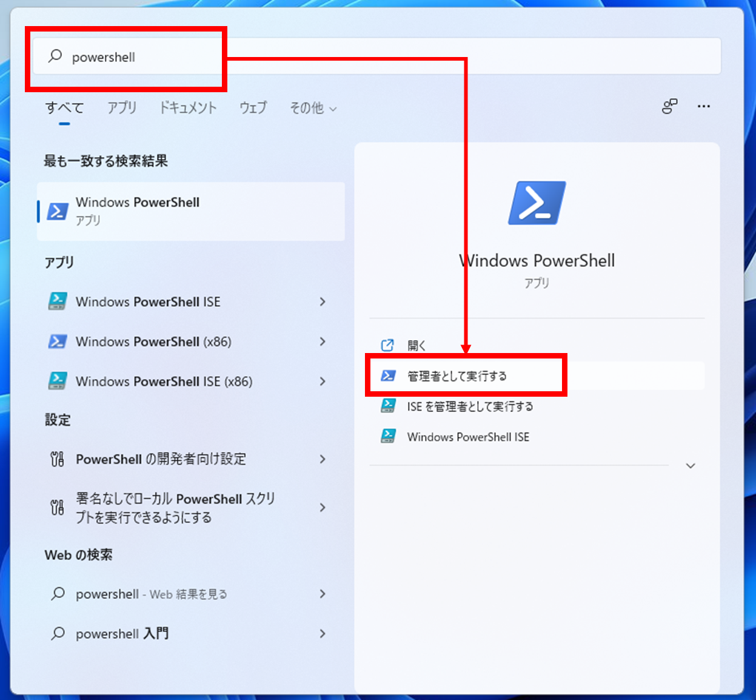
Task: Open powershell 入門 web suggestion
Action: click(122, 633)
